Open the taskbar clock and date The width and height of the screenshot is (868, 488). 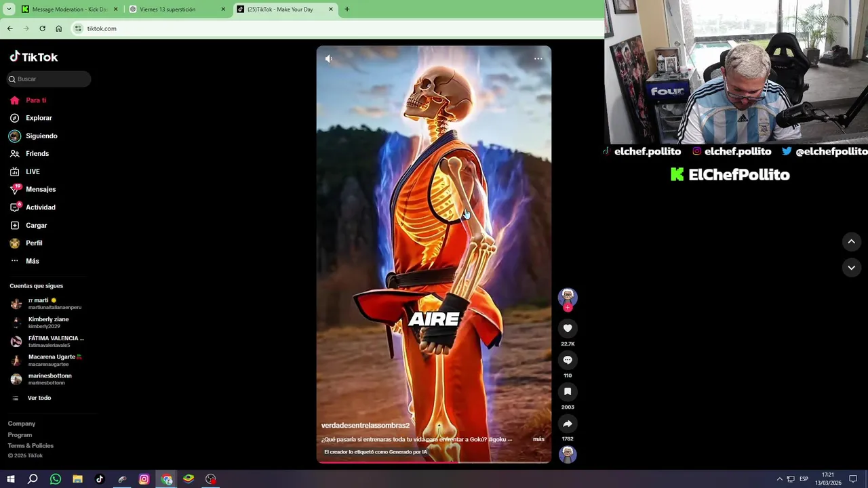(828, 479)
